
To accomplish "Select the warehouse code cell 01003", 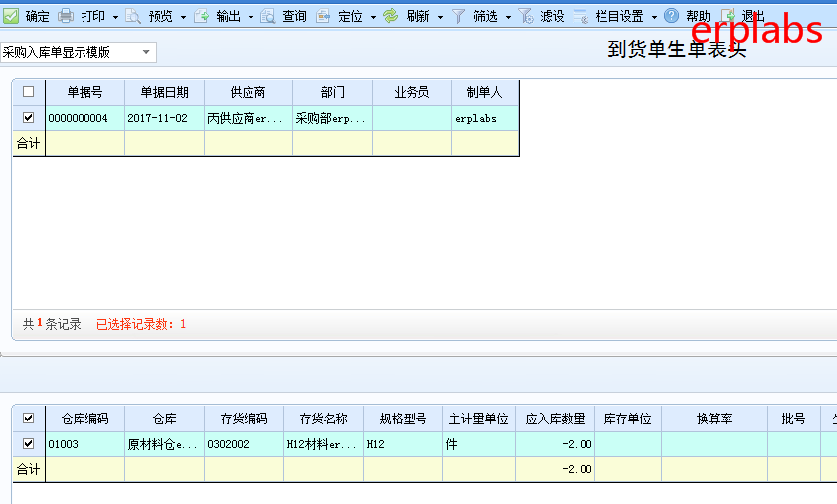I will [x=84, y=444].
